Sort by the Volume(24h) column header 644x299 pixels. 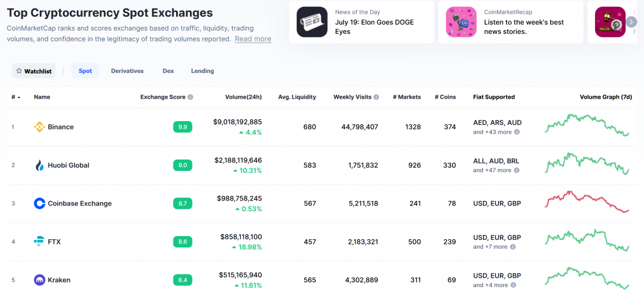point(243,97)
